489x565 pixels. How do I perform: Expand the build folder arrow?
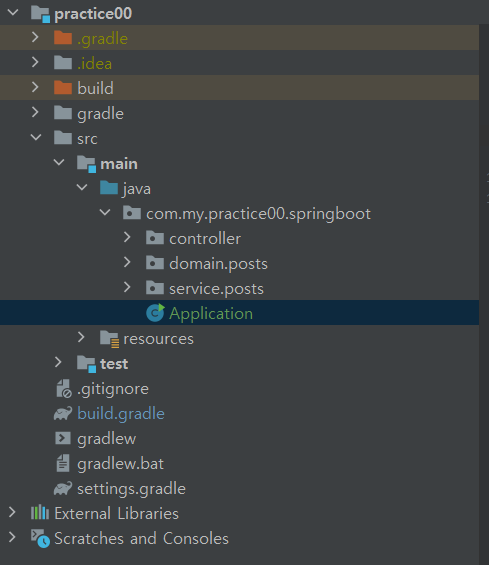[x=35, y=87]
